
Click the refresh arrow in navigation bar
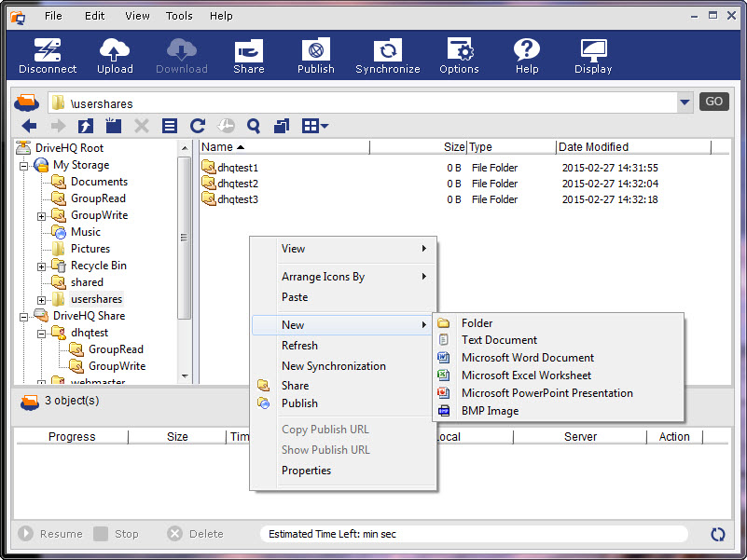[197, 126]
